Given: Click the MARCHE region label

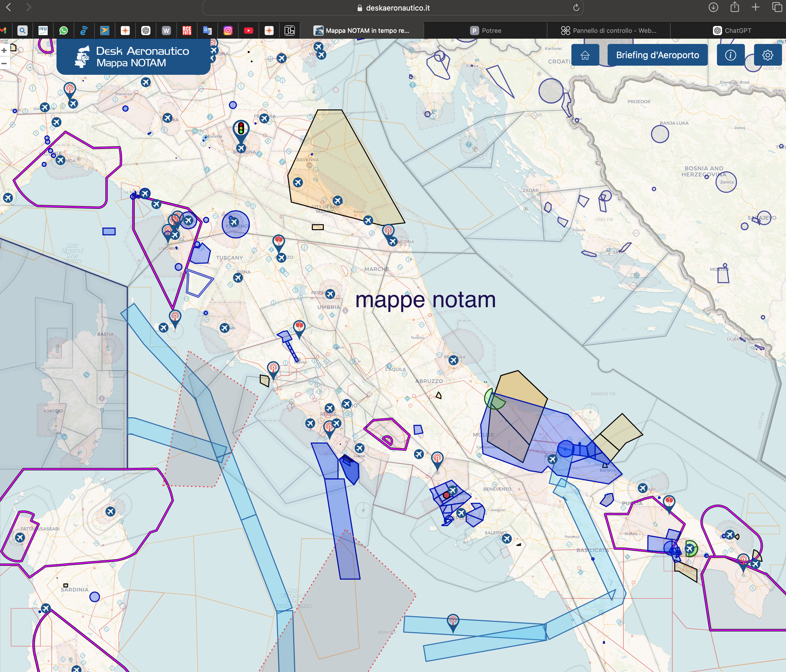Looking at the screenshot, I should [377, 269].
